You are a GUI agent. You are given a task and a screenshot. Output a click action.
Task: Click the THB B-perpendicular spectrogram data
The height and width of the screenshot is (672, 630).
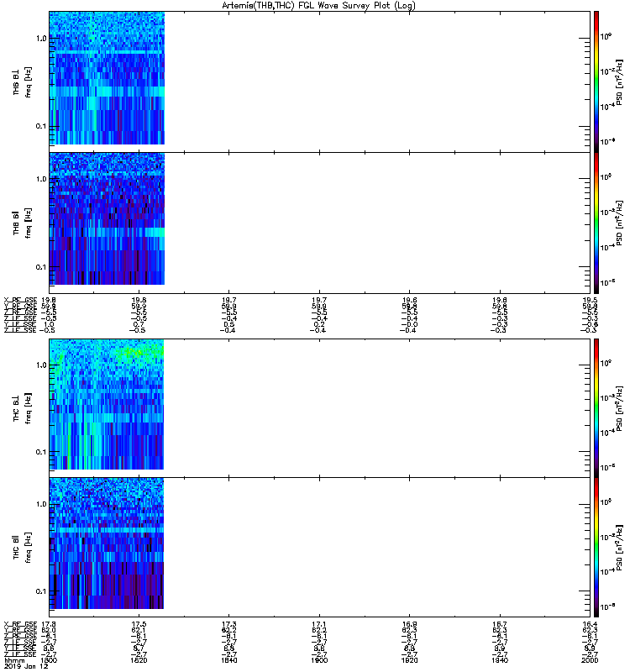tap(107, 78)
